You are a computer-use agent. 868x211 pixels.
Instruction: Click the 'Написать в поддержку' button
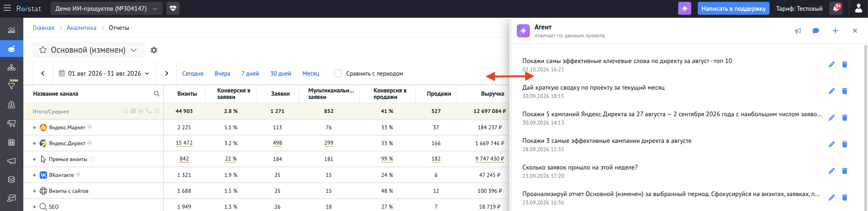(x=734, y=8)
